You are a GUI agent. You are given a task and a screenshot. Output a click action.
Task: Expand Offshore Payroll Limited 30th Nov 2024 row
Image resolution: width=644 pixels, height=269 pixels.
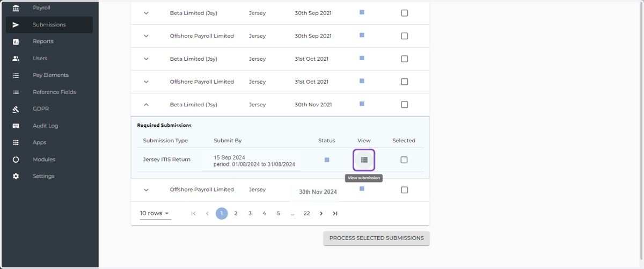coord(146,190)
